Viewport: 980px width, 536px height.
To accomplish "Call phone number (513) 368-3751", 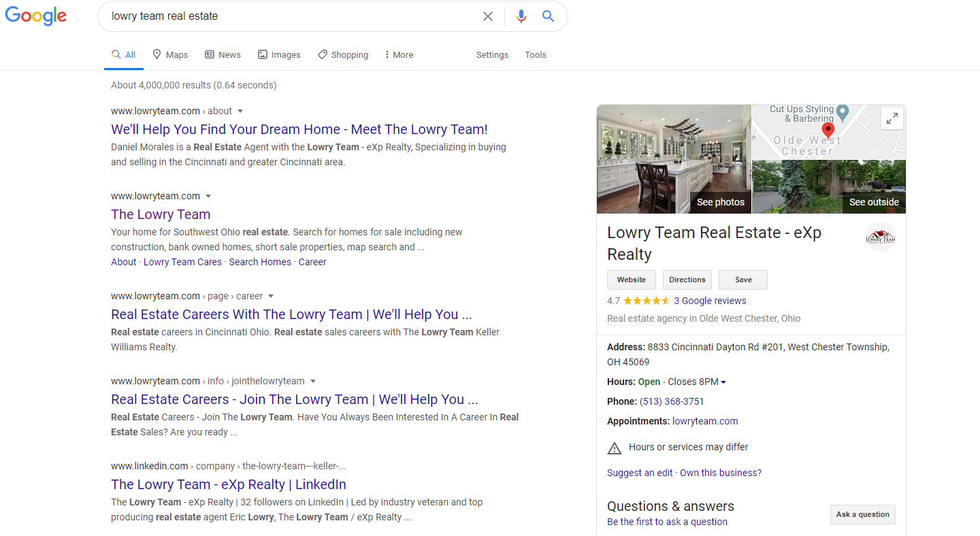I will coord(672,401).
